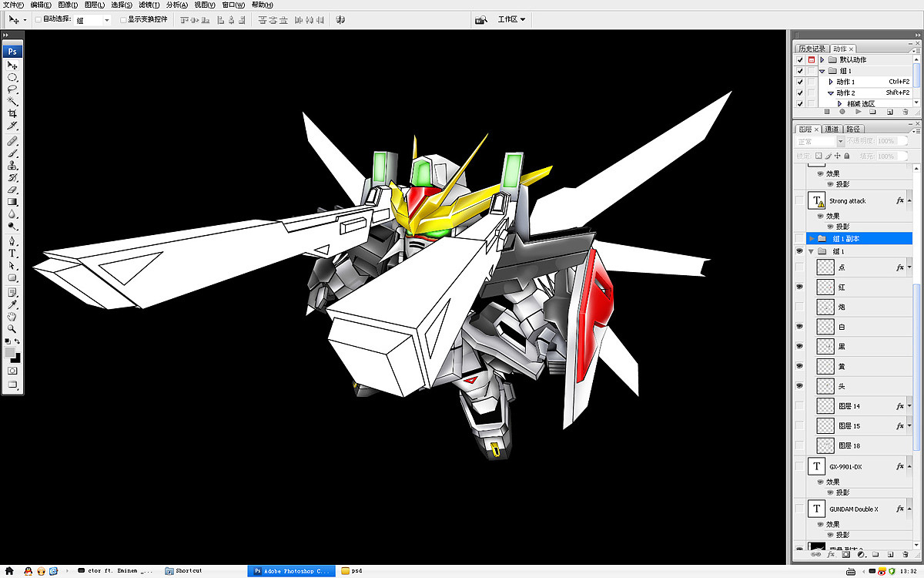This screenshot has height=578, width=924.
Task: Select the Crop tool
Action: tap(12, 113)
